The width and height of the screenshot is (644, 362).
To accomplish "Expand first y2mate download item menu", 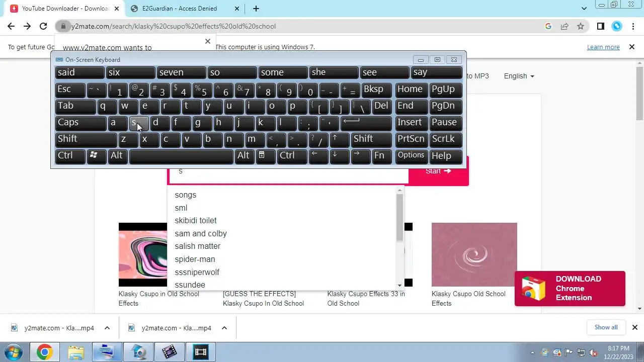I will tap(107, 328).
